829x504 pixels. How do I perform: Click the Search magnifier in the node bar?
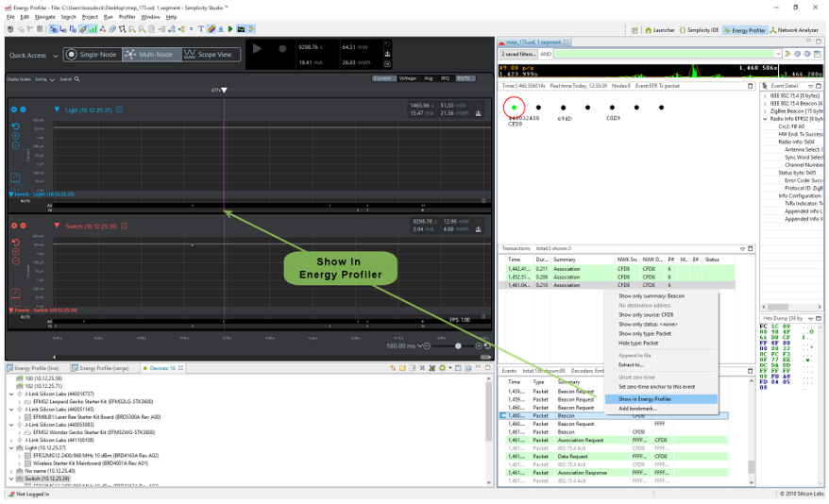pyautogui.click(x=76, y=79)
